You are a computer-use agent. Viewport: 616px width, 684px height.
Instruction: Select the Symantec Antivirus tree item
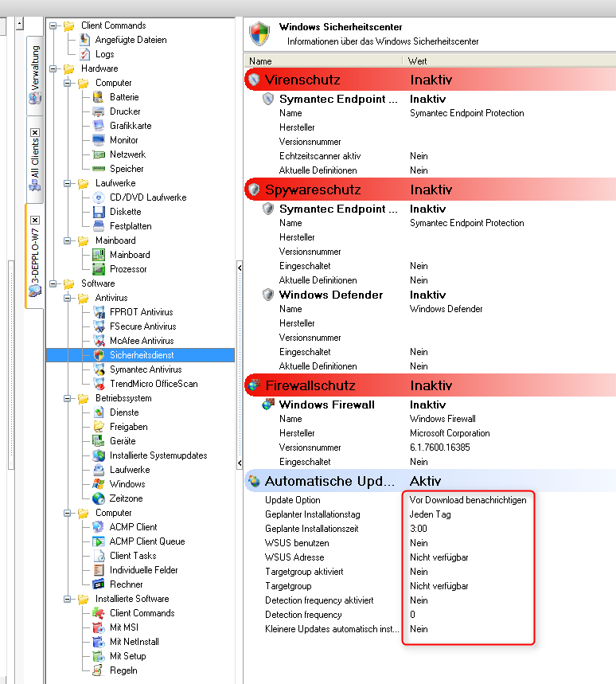pos(146,369)
